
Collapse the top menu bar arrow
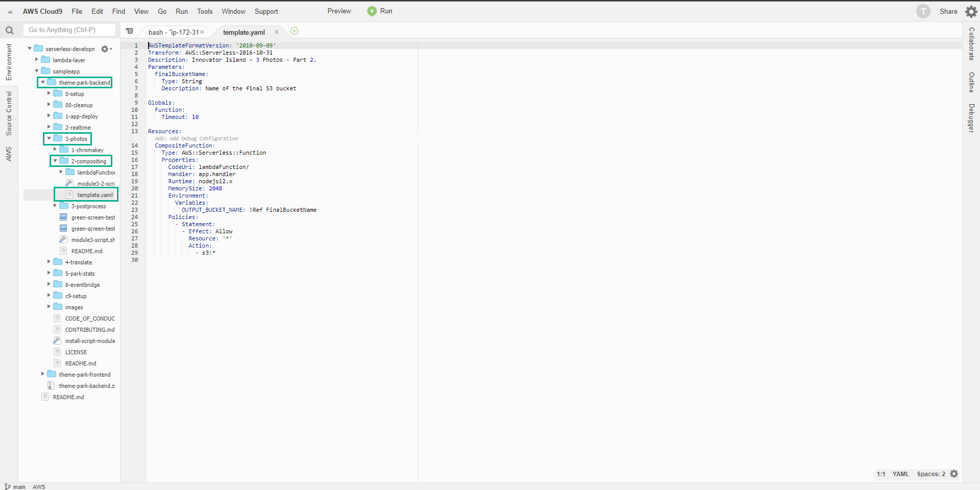pos(10,12)
